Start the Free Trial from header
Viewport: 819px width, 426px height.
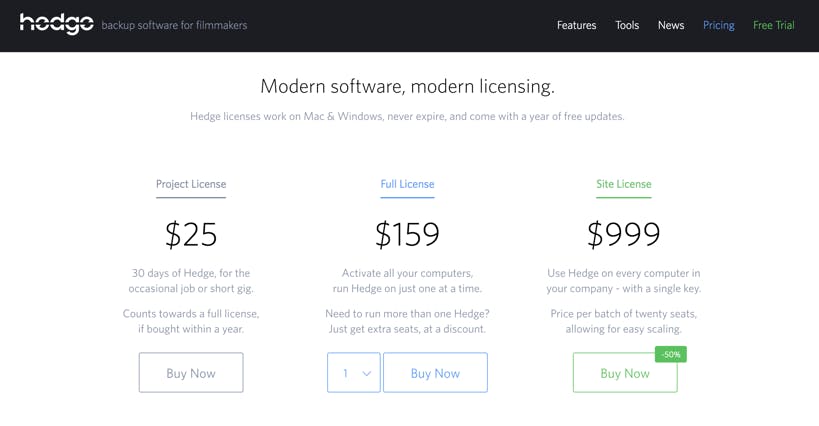click(x=773, y=25)
